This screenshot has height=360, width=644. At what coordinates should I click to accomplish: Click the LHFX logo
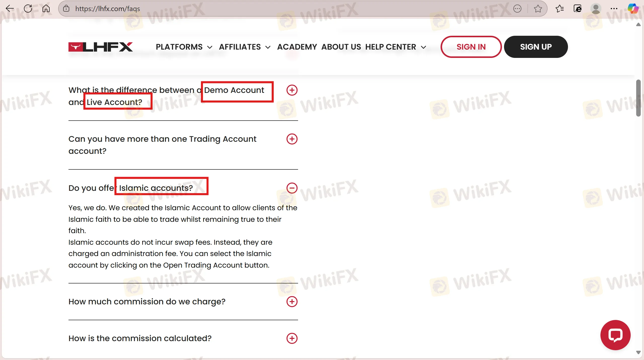tap(100, 47)
